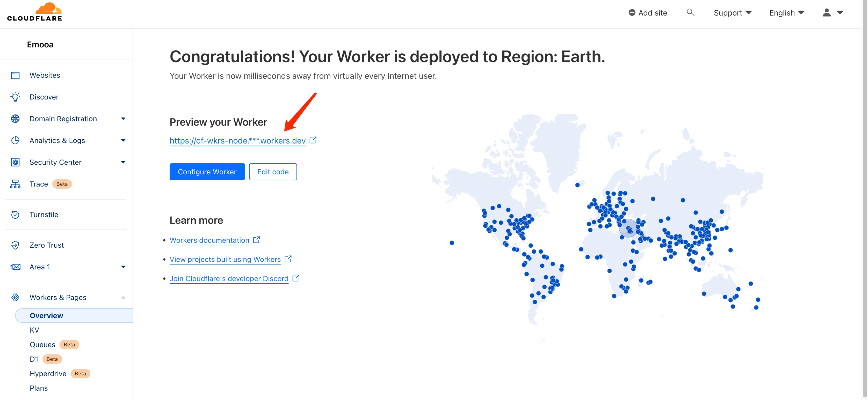Click external link icon beside workers.dev URL

[x=313, y=140]
